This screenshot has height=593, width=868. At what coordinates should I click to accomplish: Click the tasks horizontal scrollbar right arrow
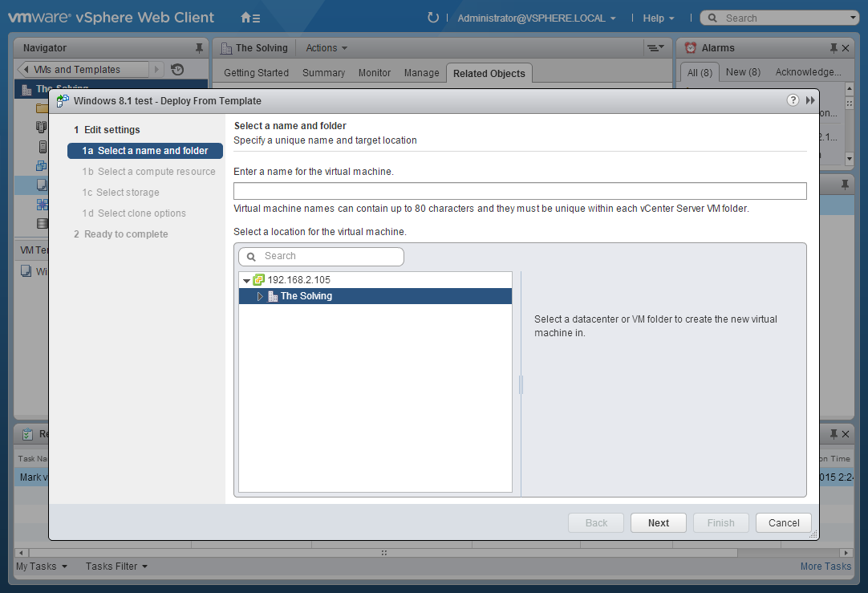[x=846, y=553]
